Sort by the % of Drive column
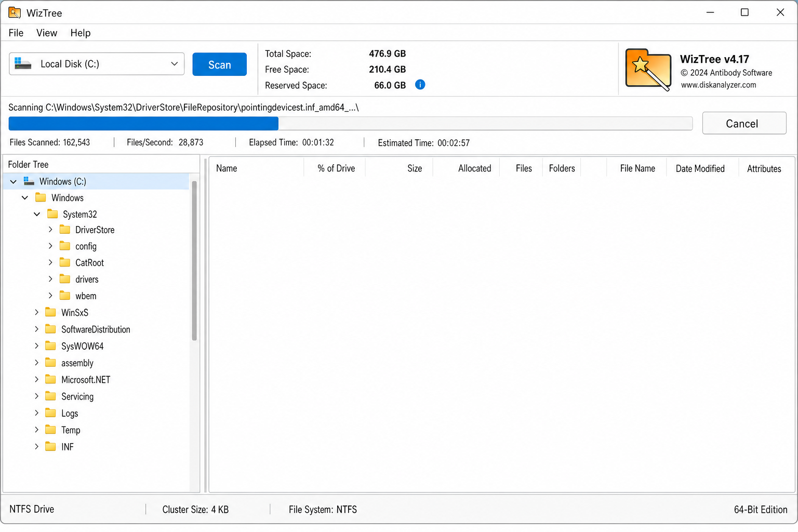This screenshot has width=798, height=532. click(336, 168)
